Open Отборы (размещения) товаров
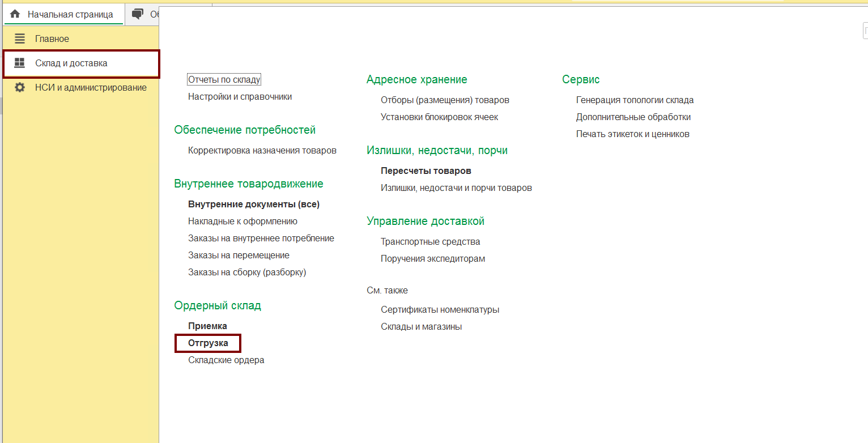The width and height of the screenshot is (868, 443). coord(445,100)
